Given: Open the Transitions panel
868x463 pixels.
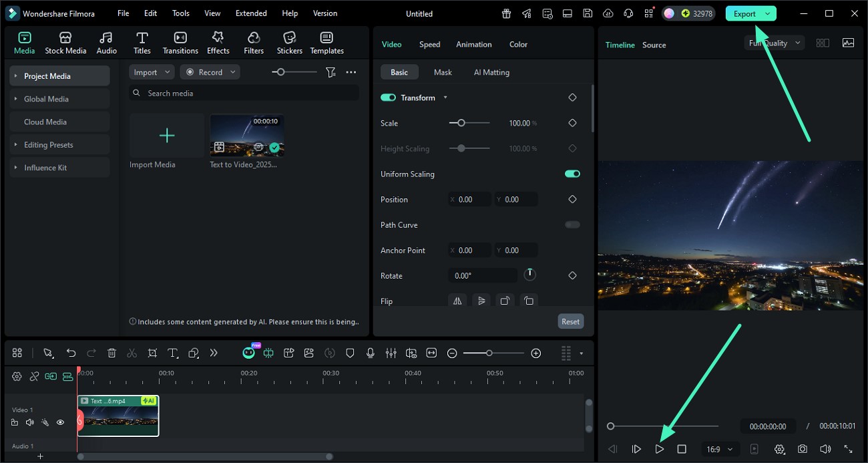Looking at the screenshot, I should click(x=180, y=41).
